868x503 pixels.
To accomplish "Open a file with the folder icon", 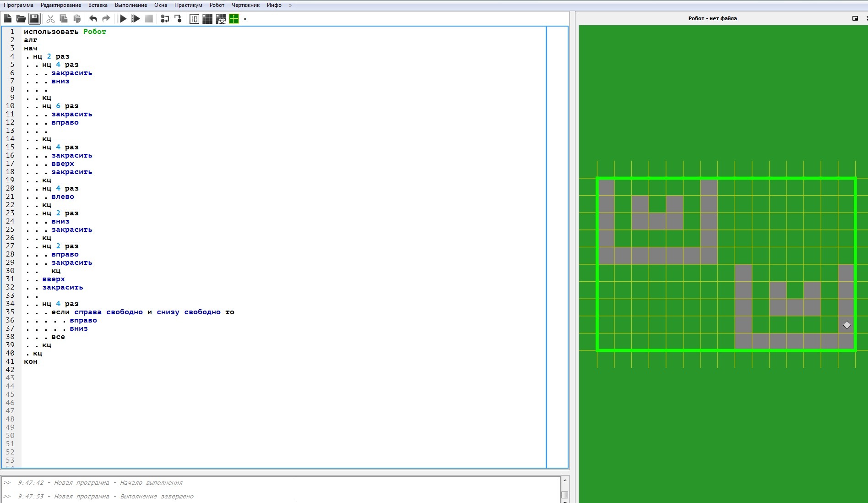I will tap(21, 19).
